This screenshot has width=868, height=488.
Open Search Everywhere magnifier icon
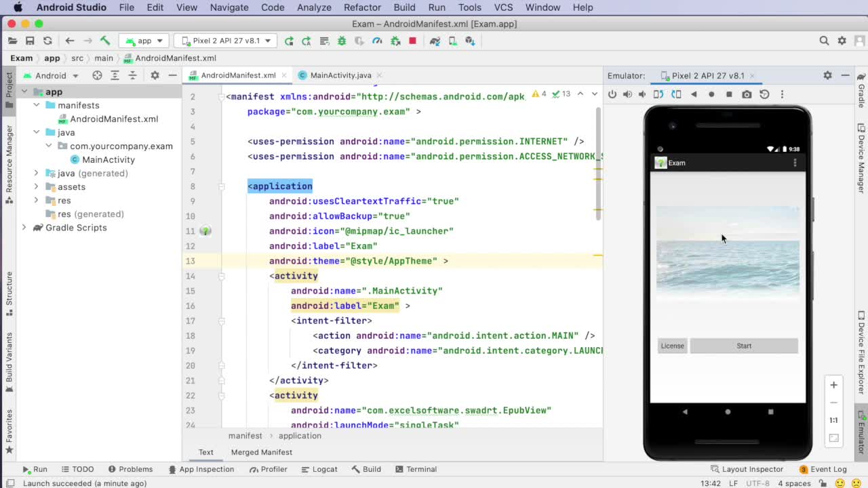pos(824,41)
